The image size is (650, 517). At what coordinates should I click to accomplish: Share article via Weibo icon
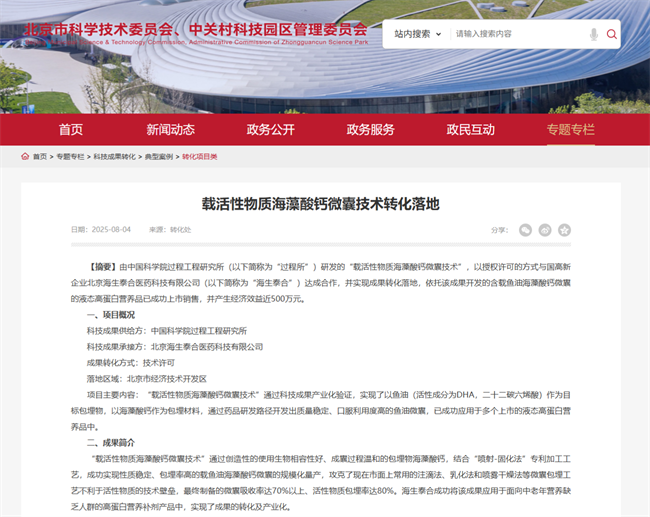(545, 230)
